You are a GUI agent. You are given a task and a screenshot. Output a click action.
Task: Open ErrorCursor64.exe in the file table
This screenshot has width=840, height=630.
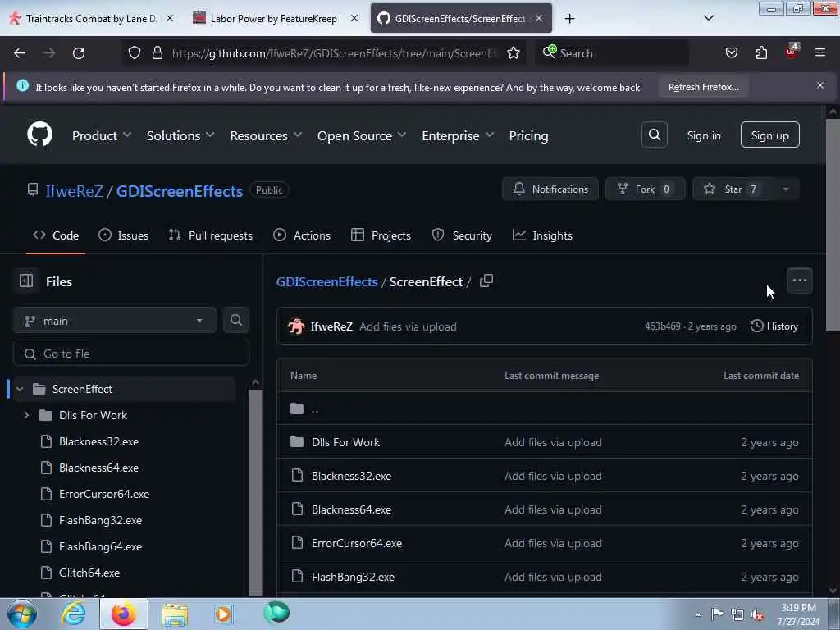[x=357, y=543]
